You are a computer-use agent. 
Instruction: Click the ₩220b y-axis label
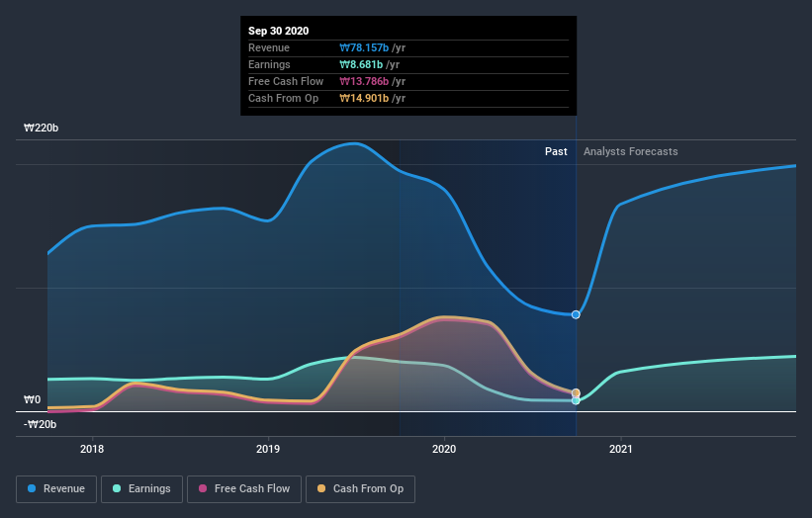coord(41,128)
